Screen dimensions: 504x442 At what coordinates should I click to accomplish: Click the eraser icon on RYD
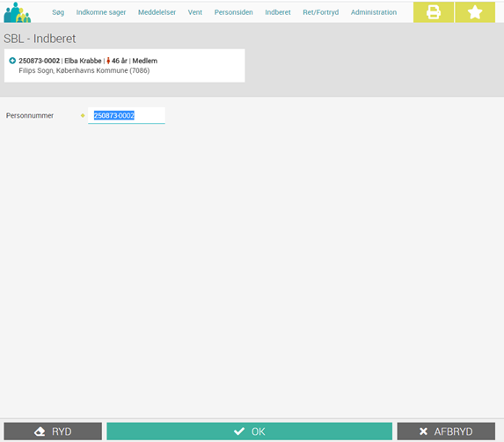[x=40, y=431]
